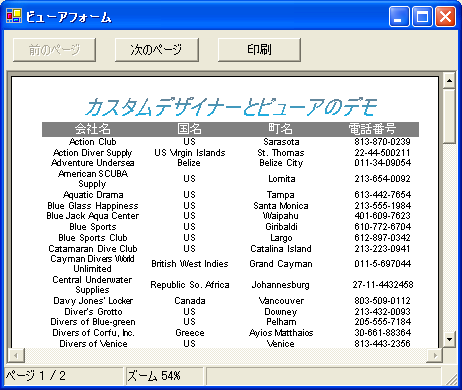
Task: Click the viewer form app icon in title bar
Action: tap(14, 16)
